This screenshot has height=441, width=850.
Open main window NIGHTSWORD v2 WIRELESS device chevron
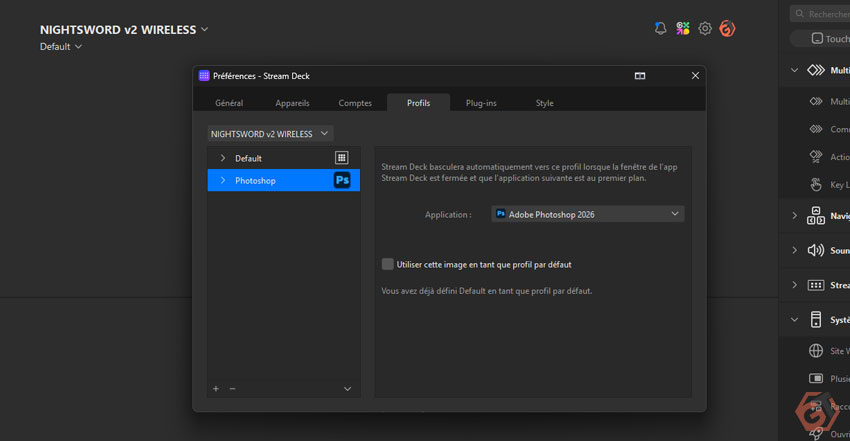point(204,29)
